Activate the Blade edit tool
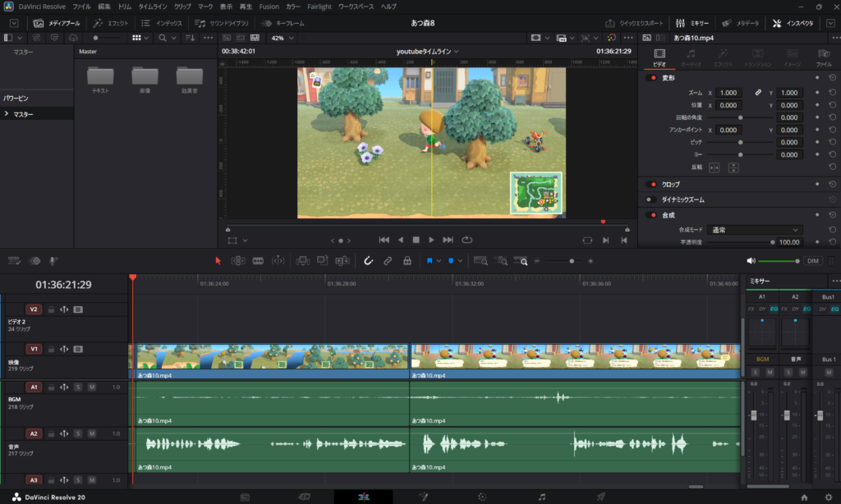 point(258,261)
